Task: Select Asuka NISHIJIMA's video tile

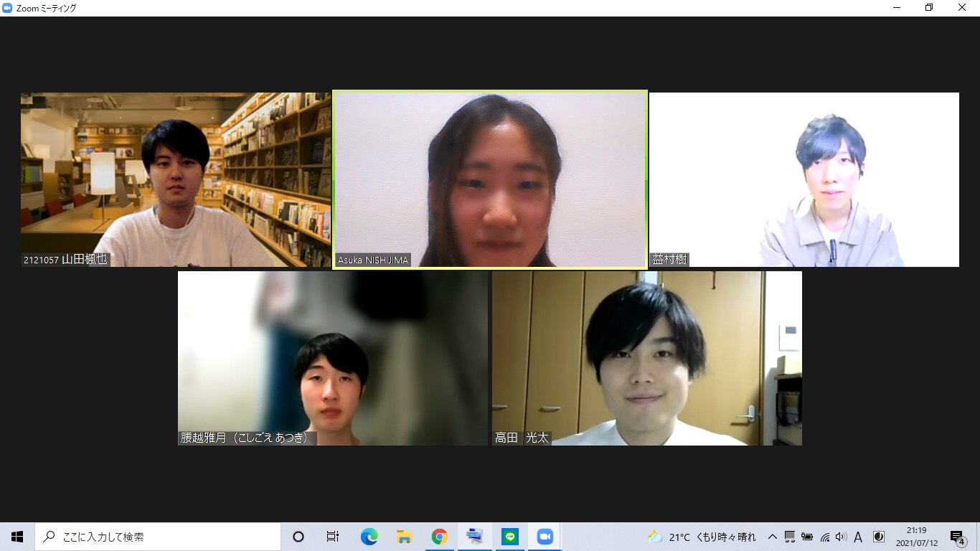Action: [x=490, y=179]
